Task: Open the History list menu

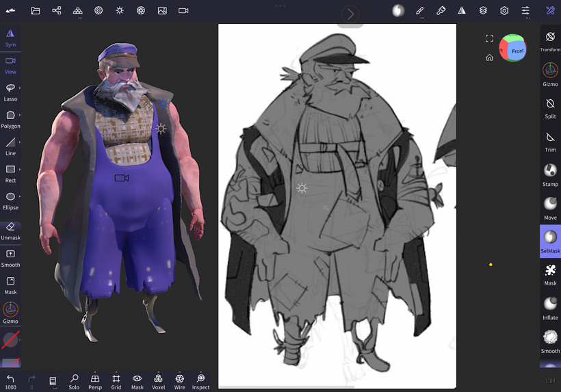Action: pyautogui.click(x=53, y=381)
